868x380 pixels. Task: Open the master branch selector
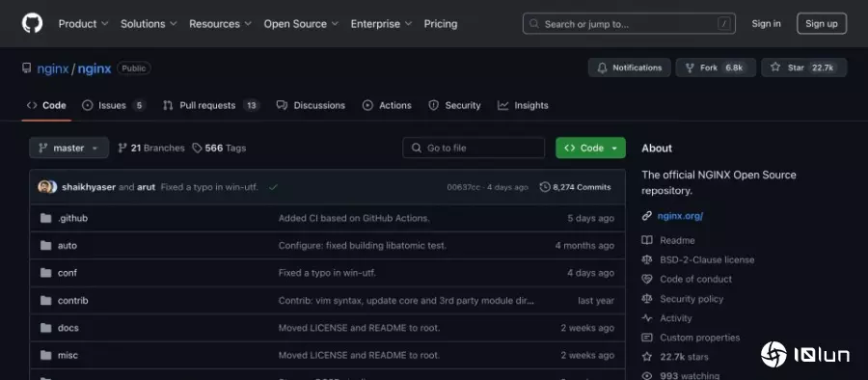(x=68, y=148)
